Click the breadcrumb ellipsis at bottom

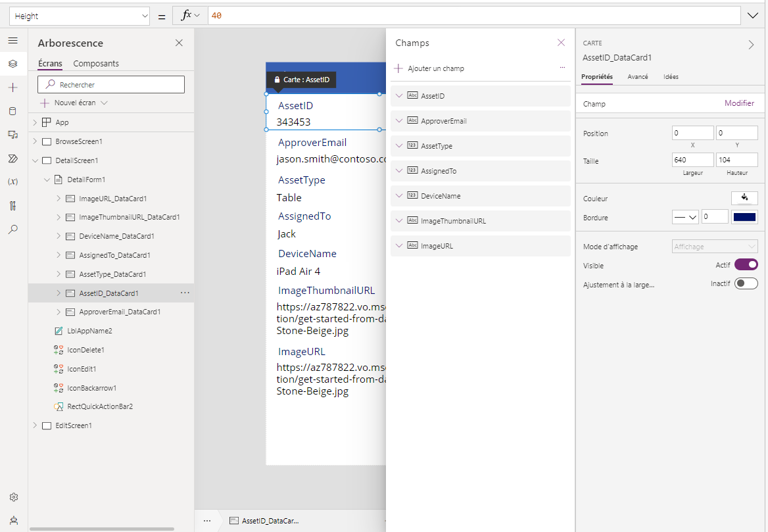207,521
